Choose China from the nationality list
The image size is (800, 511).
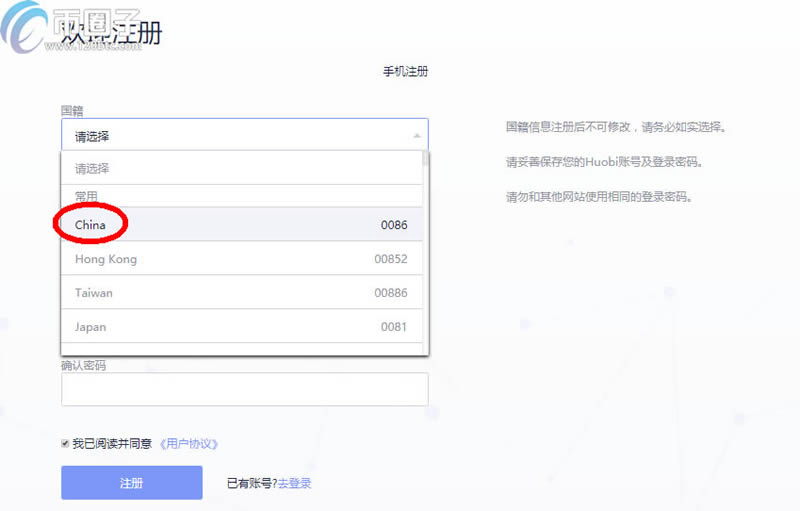(x=90, y=225)
